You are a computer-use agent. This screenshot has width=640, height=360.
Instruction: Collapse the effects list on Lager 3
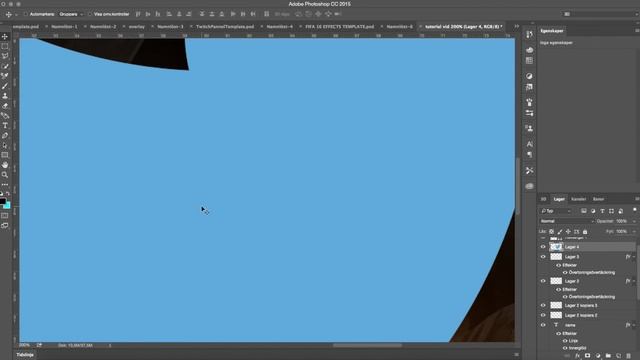(x=634, y=281)
